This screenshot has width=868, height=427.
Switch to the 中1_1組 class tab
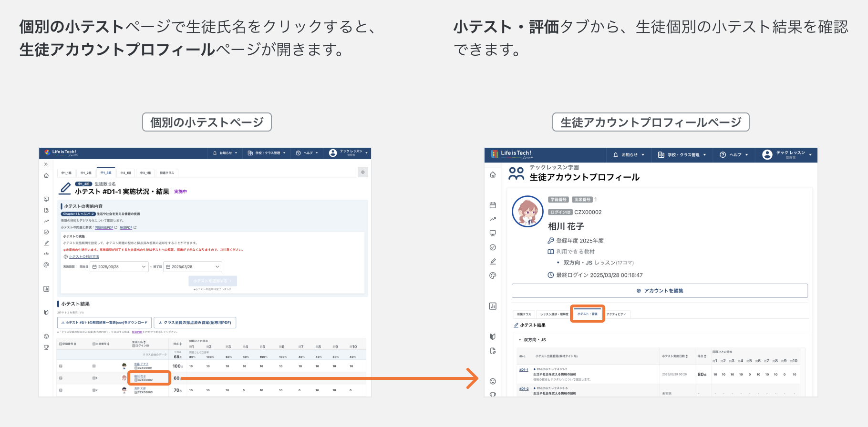coord(66,173)
